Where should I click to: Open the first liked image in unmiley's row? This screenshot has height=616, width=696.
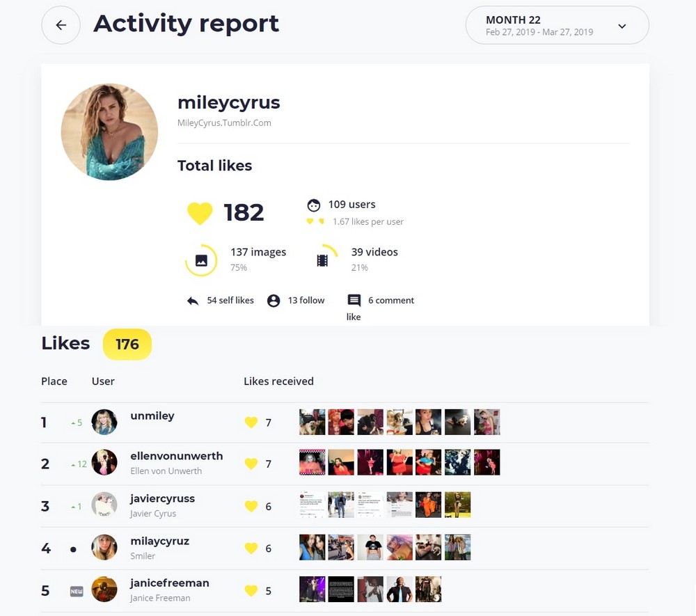(x=312, y=421)
